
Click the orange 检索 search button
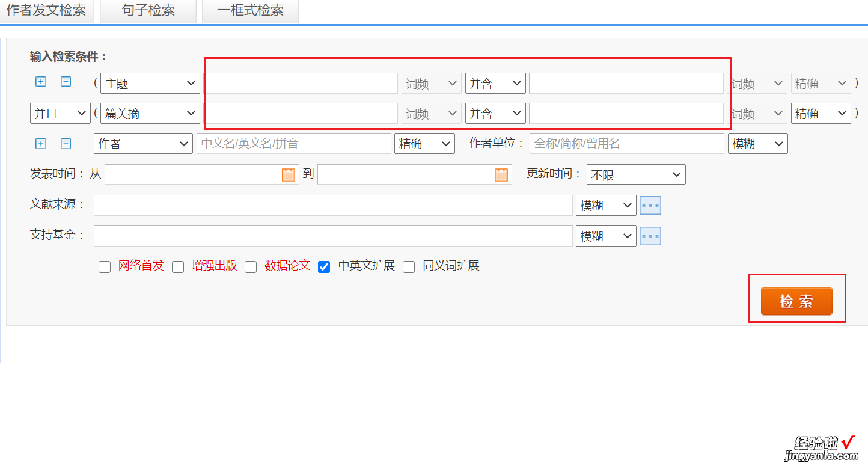pos(796,301)
